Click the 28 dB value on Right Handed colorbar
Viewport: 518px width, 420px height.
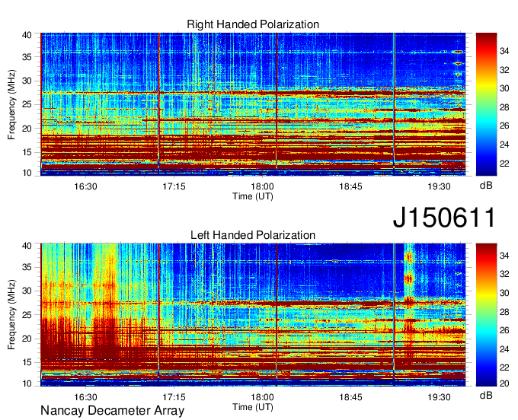pyautogui.click(x=504, y=107)
